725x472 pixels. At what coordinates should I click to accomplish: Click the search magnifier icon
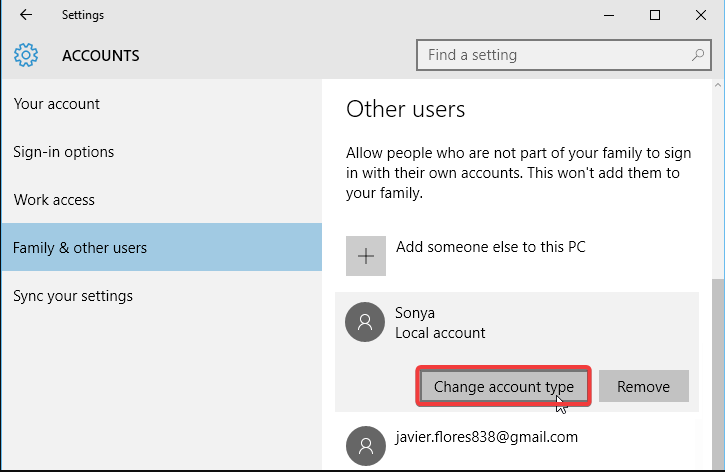pyautogui.click(x=697, y=55)
